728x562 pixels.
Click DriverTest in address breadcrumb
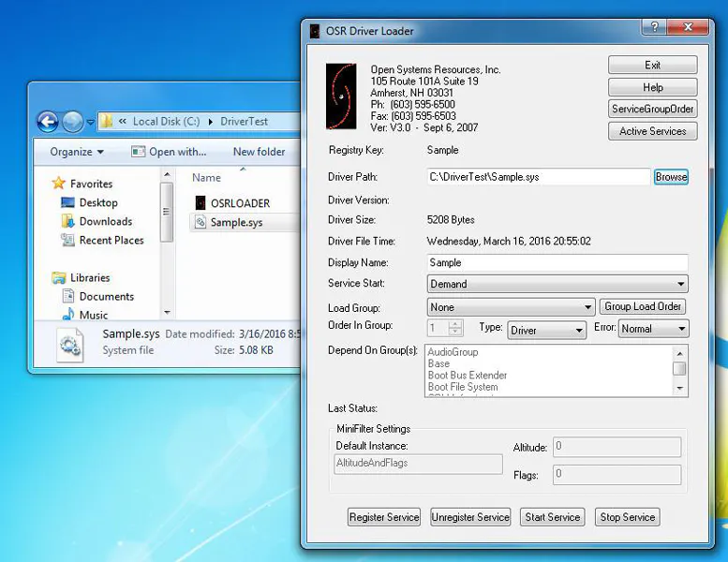244,122
